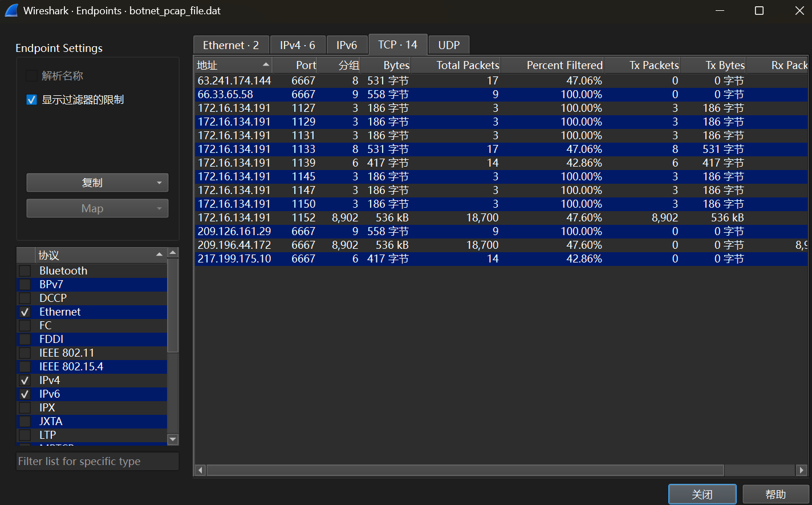Screen dimensions: 812x505
Task: Click the IEEE 802.15.4 protocol entry
Action: coord(71,366)
